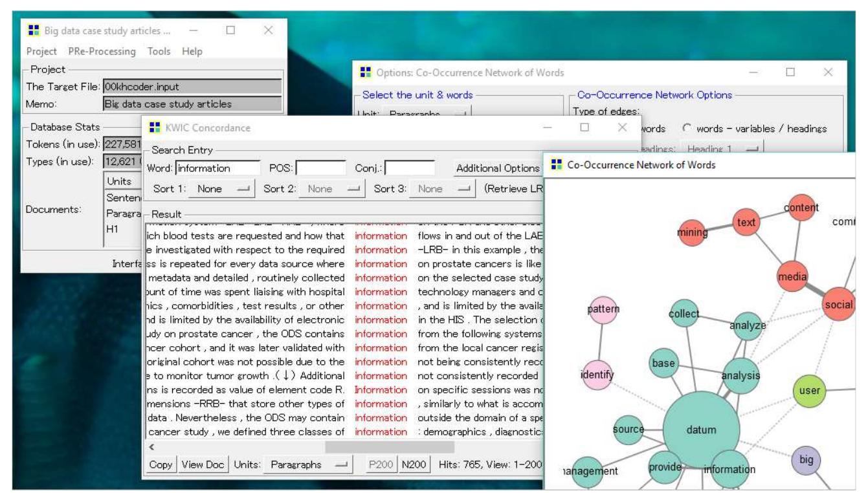The height and width of the screenshot is (493, 868).
Task: Click the Additional Options button
Action: point(496,168)
